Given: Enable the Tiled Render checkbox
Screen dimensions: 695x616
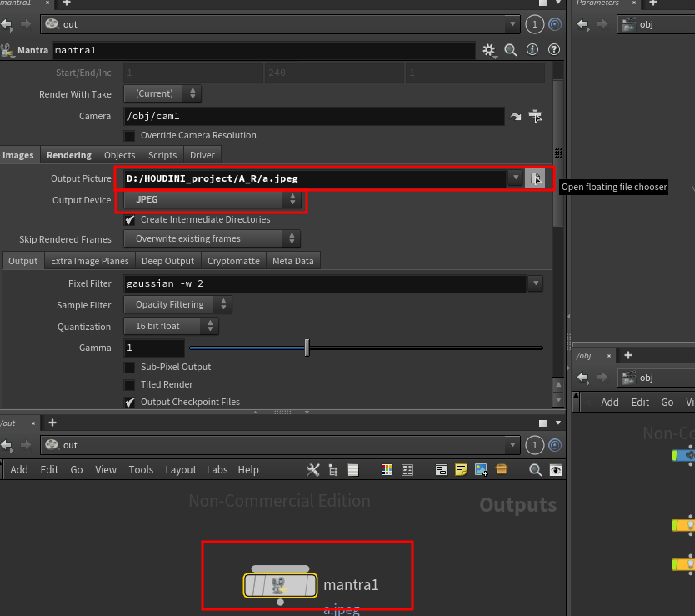Looking at the screenshot, I should coord(129,385).
